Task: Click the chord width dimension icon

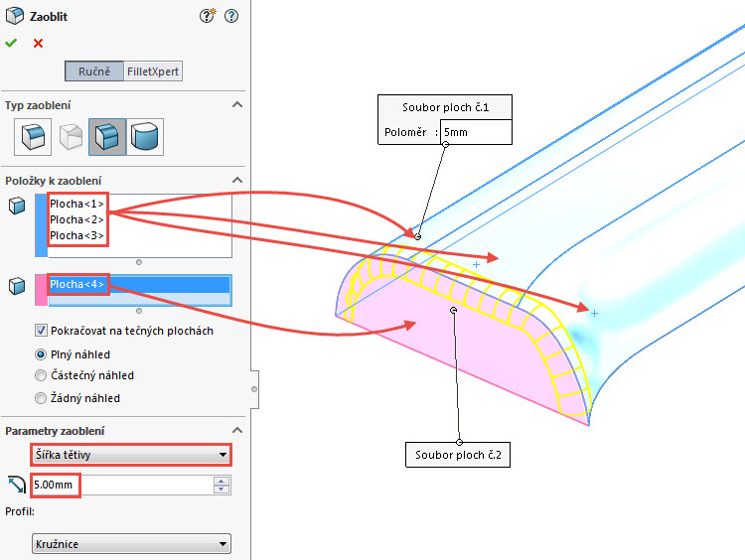Action: click(x=17, y=485)
